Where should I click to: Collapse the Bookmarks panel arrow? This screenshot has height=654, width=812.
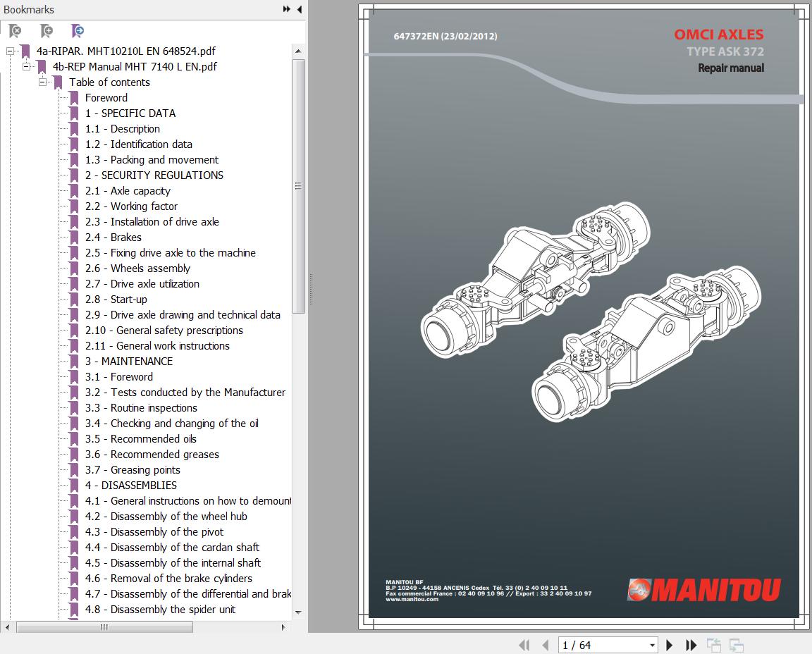coord(300,8)
